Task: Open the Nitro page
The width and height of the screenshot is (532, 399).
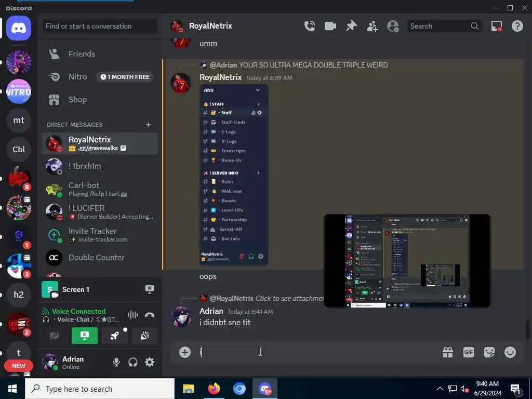Action: (x=100, y=77)
